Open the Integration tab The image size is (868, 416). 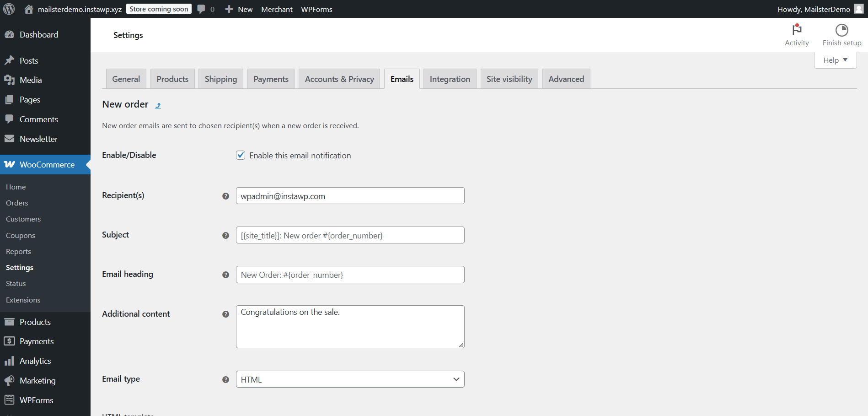pos(450,78)
